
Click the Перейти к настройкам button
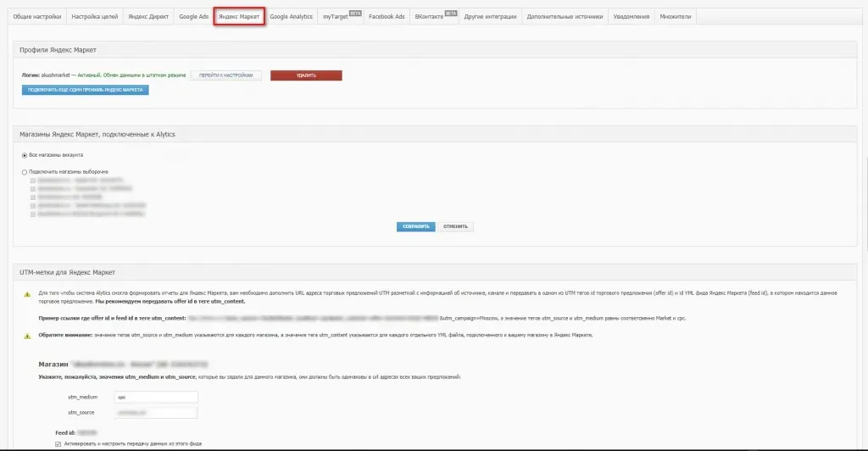point(225,75)
